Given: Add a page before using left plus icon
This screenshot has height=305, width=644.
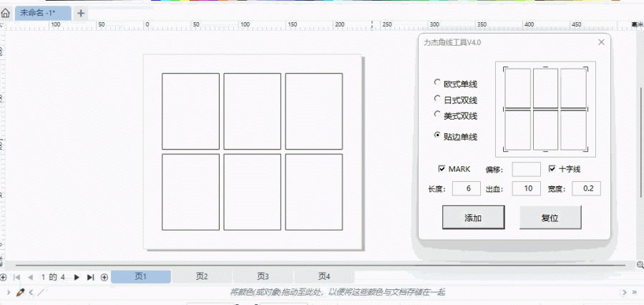Looking at the screenshot, I should click(3, 277).
